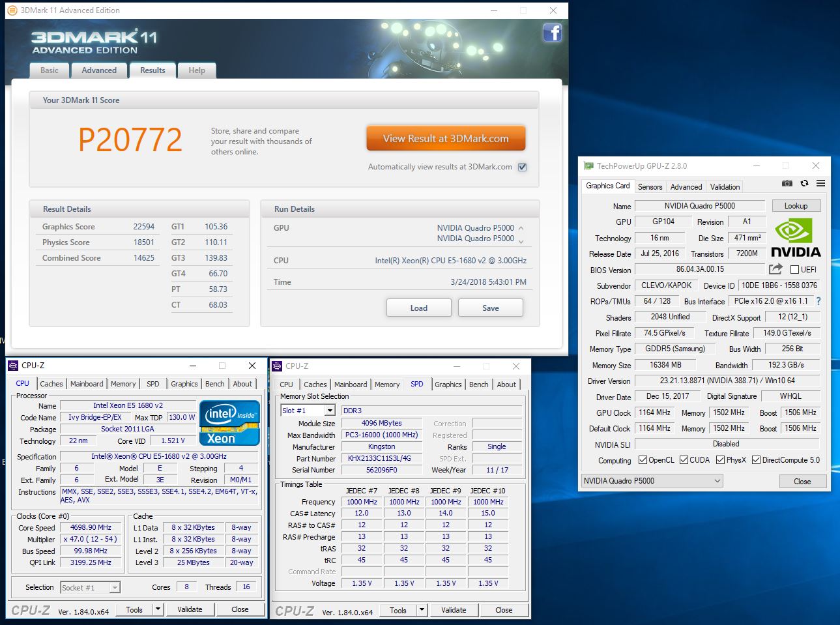Click the BIOS version share icon in GPU-Z
The height and width of the screenshot is (625, 840).
(775, 269)
